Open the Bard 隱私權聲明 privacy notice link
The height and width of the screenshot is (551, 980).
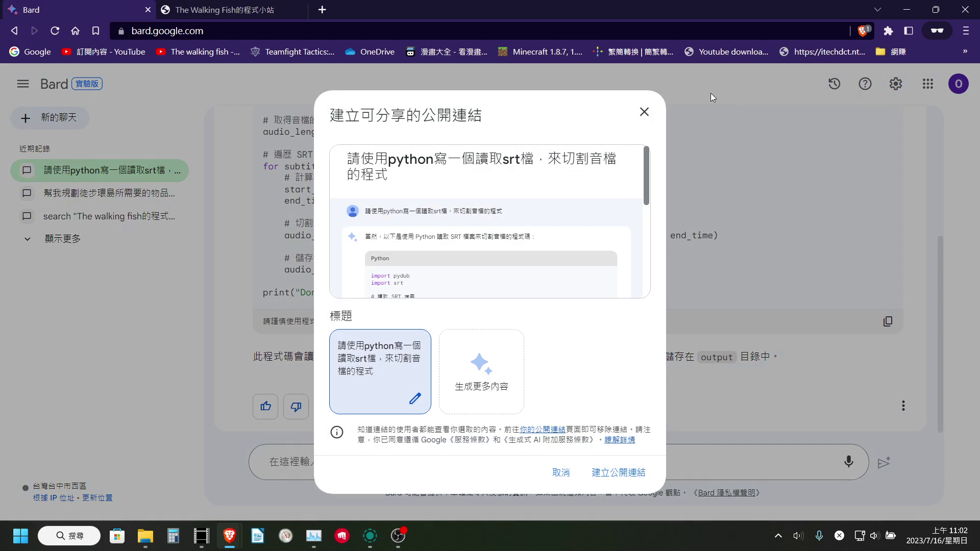726,493
